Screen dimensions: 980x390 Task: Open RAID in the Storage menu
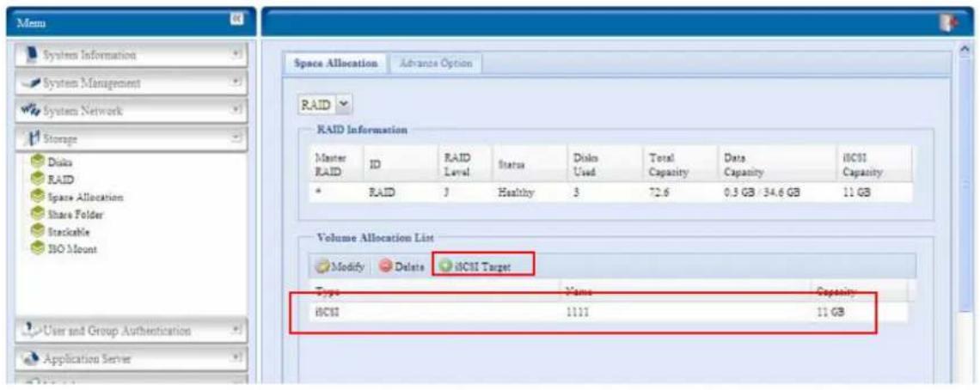coord(61,180)
